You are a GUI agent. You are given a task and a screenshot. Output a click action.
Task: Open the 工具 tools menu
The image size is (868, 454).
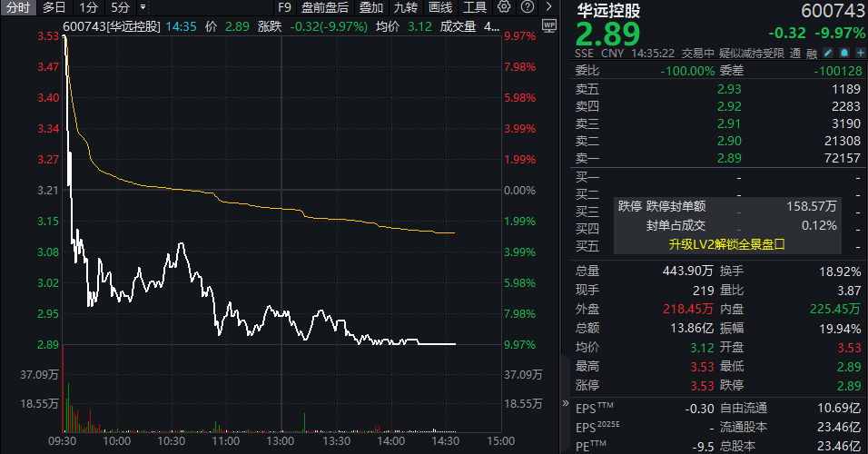475,7
